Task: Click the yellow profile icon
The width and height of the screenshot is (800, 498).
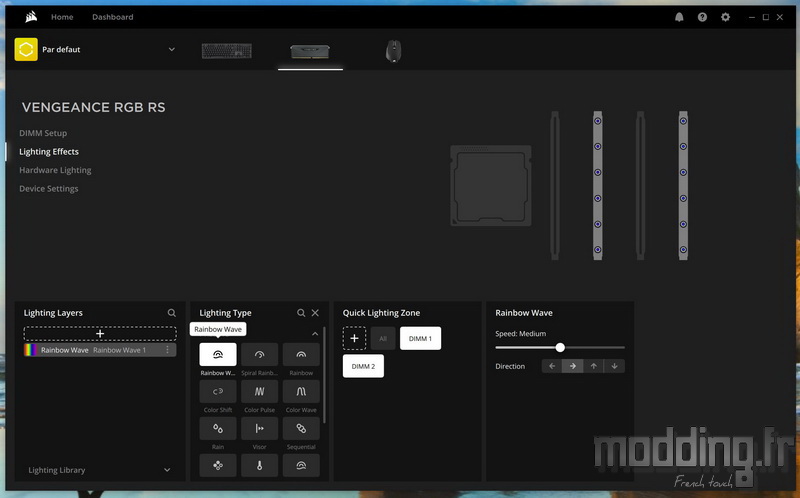Action: coord(26,49)
